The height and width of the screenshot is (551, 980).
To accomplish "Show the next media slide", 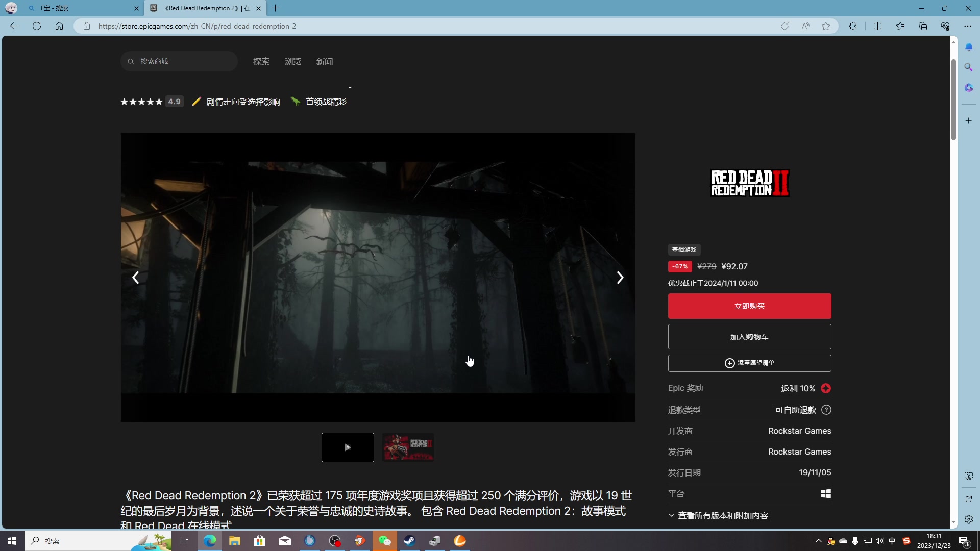I will click(x=620, y=278).
